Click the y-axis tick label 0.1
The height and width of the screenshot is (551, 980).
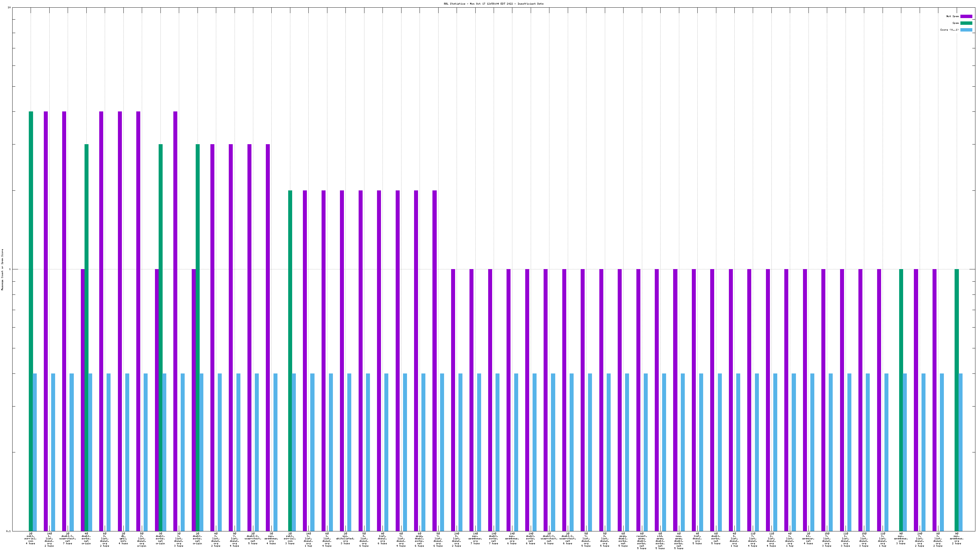tap(8, 531)
